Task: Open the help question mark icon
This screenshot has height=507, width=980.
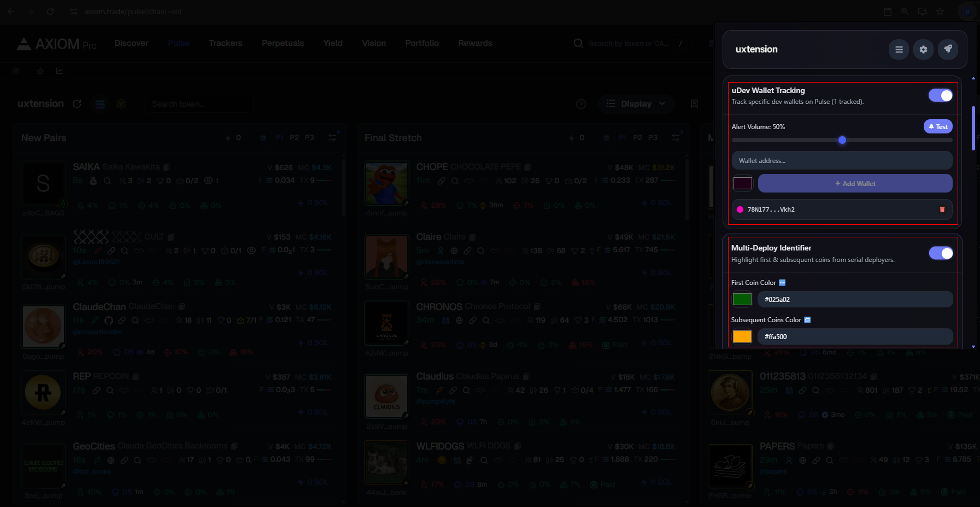Action: (581, 104)
